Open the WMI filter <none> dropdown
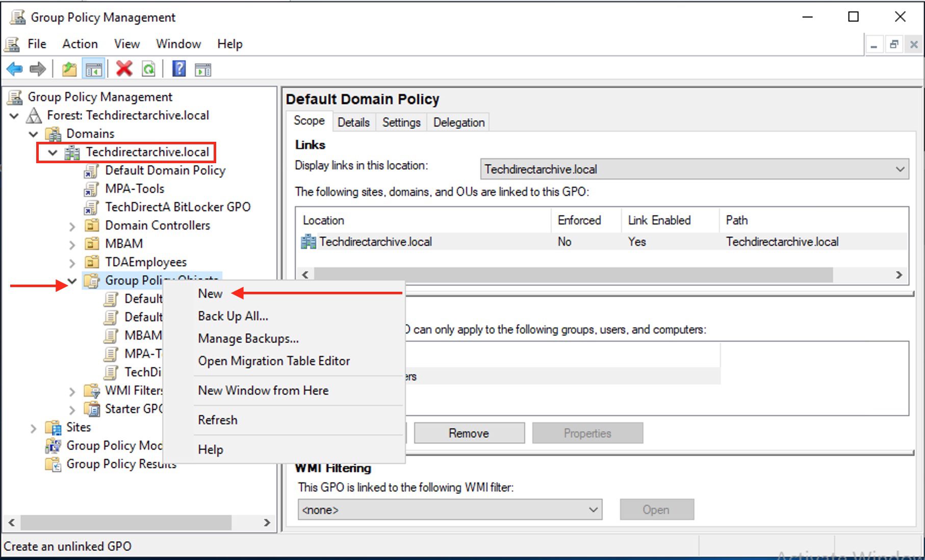Image resolution: width=925 pixels, height=560 pixels. click(x=450, y=510)
